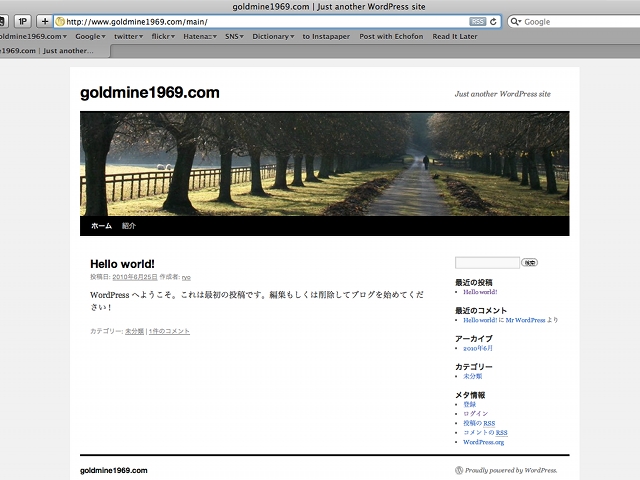This screenshot has width=640, height=480.
Task: Open the 1件のコメント comments link
Action: tap(169, 331)
